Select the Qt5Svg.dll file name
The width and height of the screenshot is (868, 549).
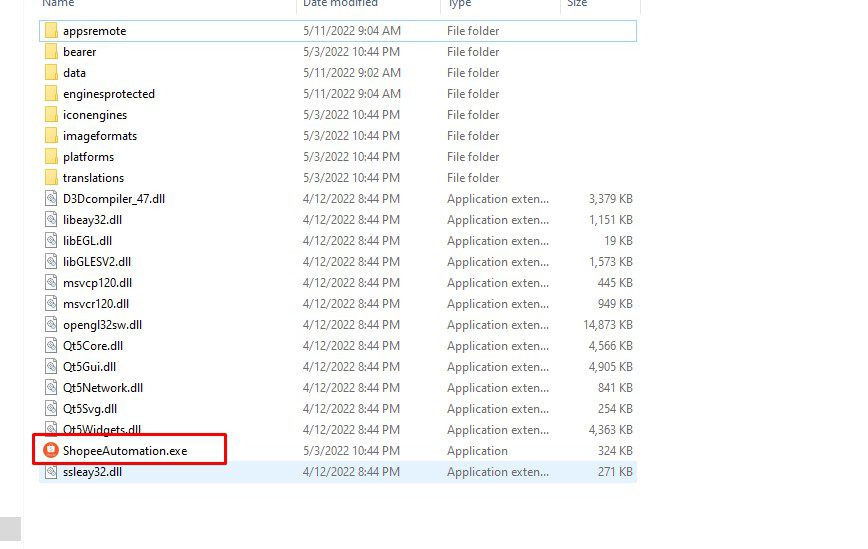90,409
